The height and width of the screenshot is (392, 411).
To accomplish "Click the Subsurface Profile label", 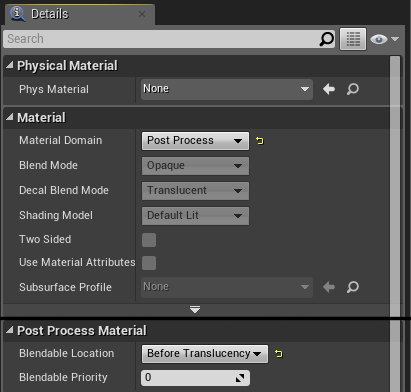I will [x=65, y=287].
